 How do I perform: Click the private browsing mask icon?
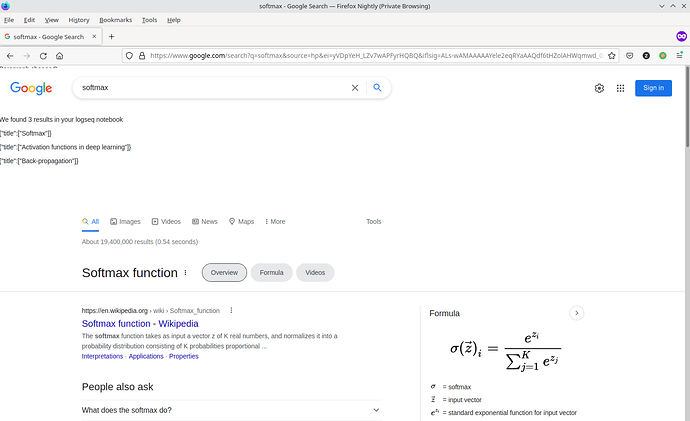pos(681,37)
